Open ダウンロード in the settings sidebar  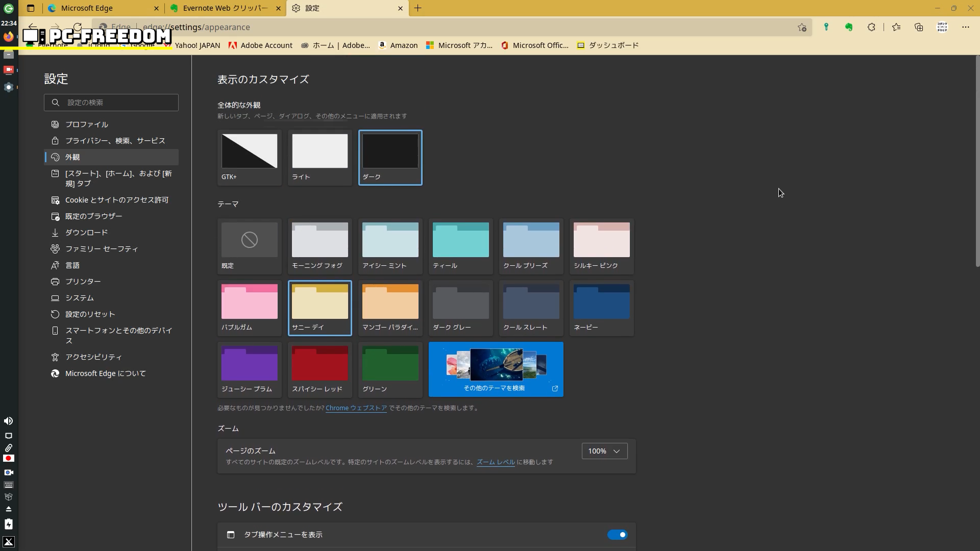tap(86, 233)
